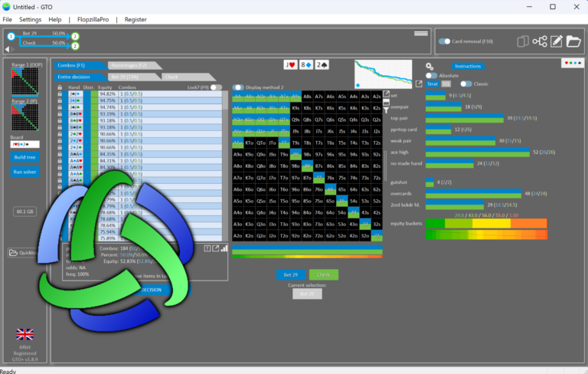Open the Settings menu

pos(30,19)
